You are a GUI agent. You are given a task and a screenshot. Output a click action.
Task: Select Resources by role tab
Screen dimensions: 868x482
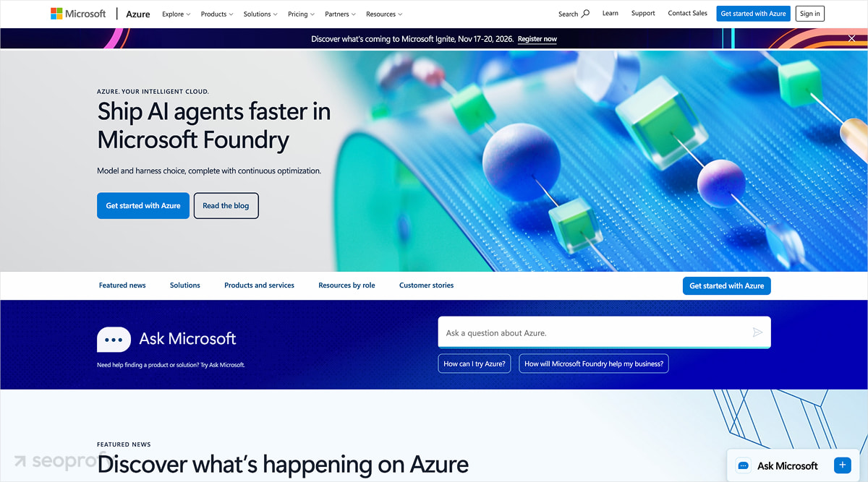pos(346,285)
